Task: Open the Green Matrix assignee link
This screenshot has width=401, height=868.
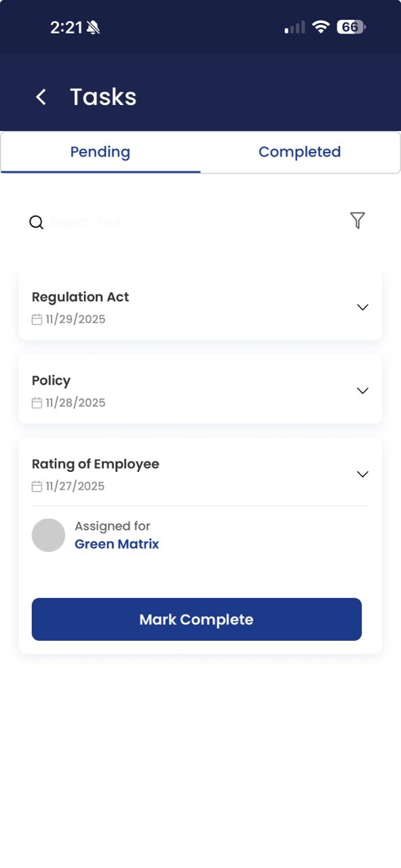Action: pyautogui.click(x=117, y=544)
